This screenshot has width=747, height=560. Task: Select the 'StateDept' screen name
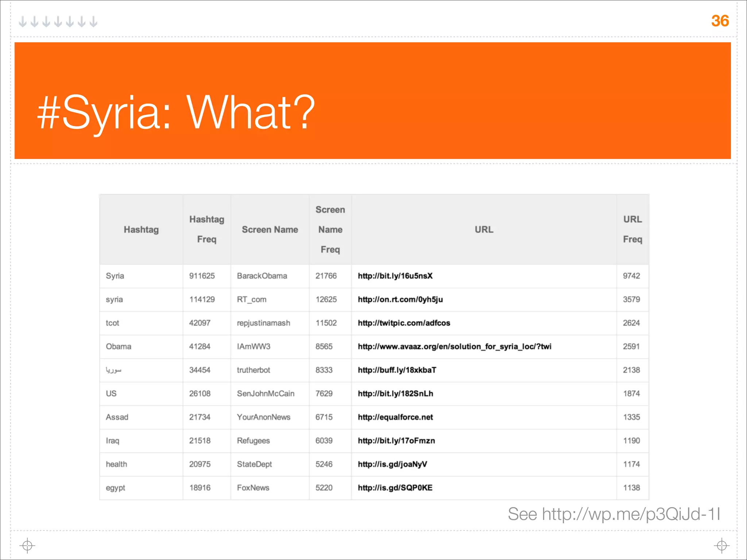click(254, 464)
